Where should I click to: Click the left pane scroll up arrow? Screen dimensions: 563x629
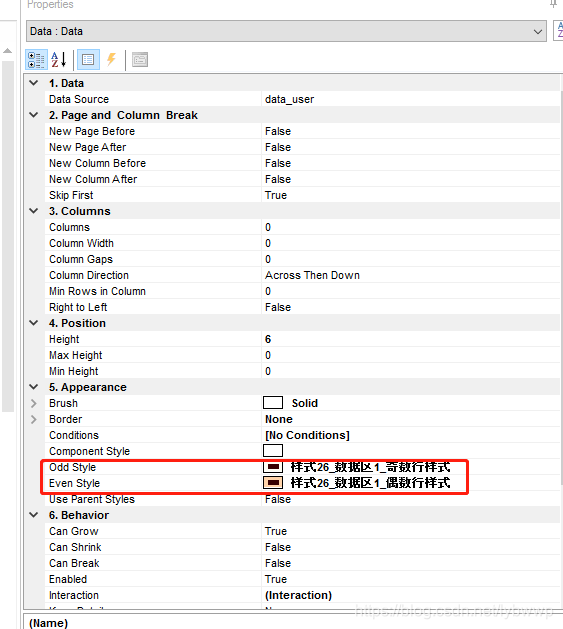pos(7,51)
